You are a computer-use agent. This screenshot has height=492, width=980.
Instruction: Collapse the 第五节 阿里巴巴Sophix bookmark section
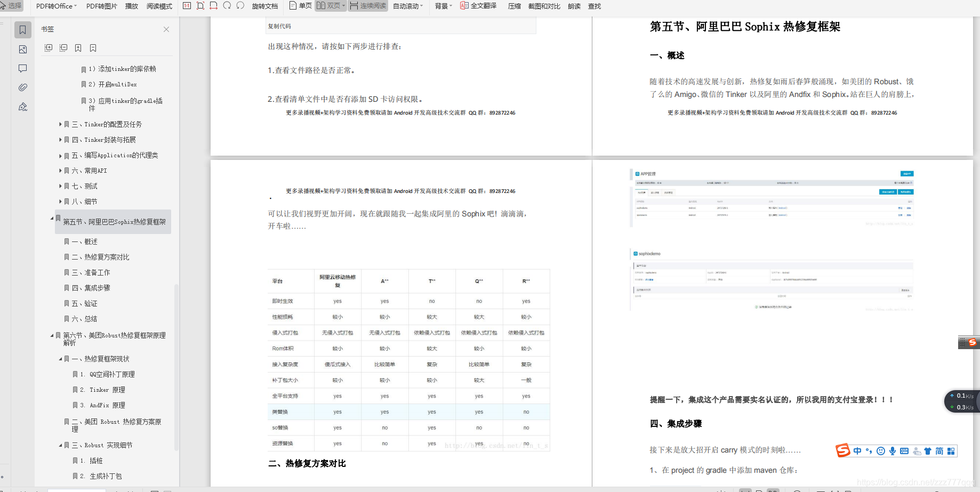[52, 218]
